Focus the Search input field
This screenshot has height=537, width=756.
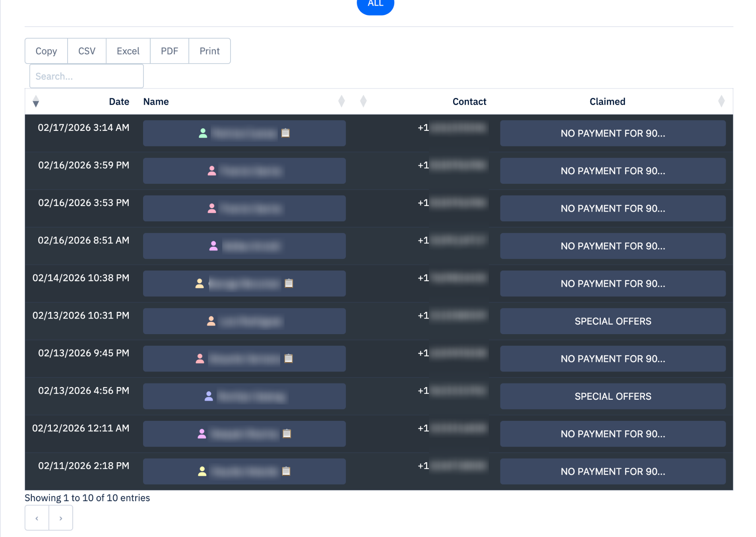click(x=86, y=76)
